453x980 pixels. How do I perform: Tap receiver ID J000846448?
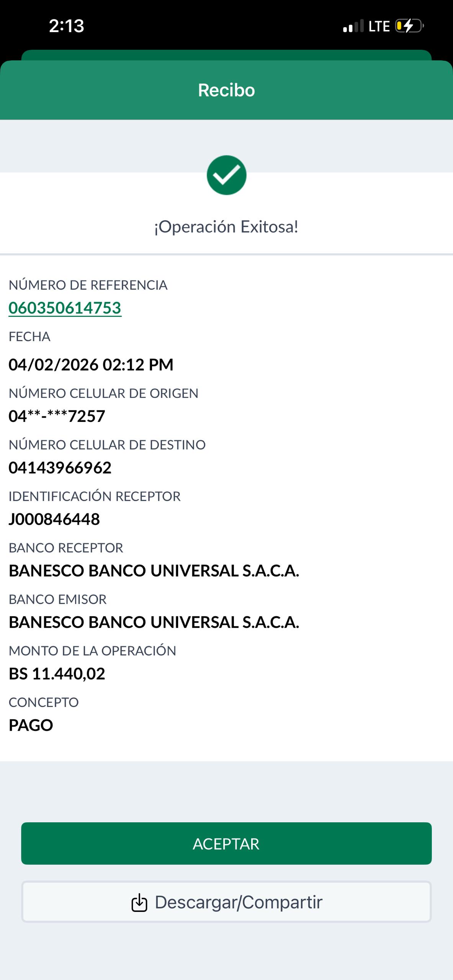[54, 519]
